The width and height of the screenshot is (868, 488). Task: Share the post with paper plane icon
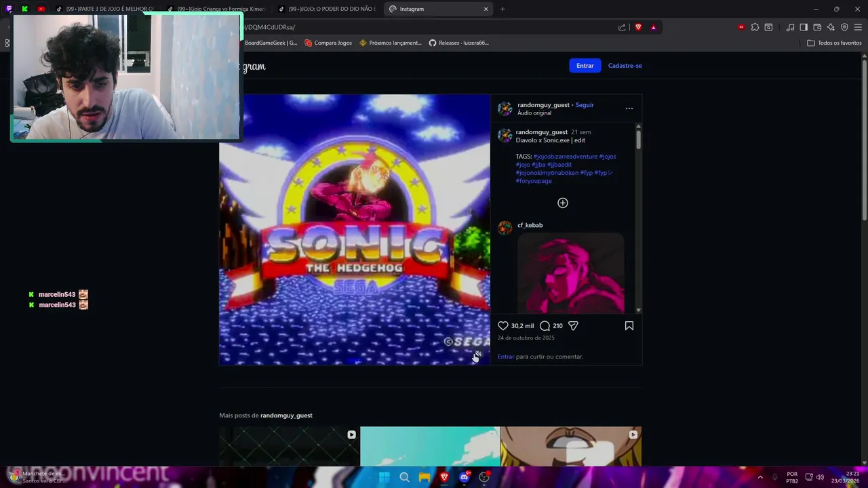tap(573, 326)
